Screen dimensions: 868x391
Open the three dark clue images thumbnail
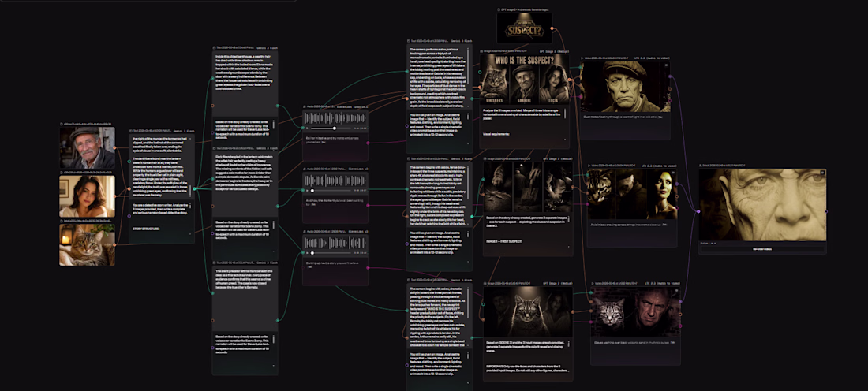tap(526, 187)
